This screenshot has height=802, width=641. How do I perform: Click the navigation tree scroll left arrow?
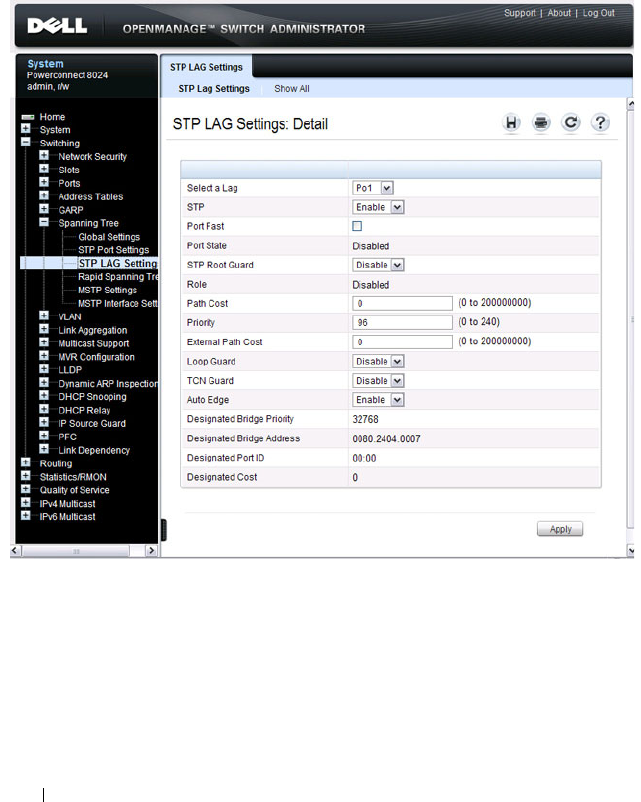pos(15,550)
